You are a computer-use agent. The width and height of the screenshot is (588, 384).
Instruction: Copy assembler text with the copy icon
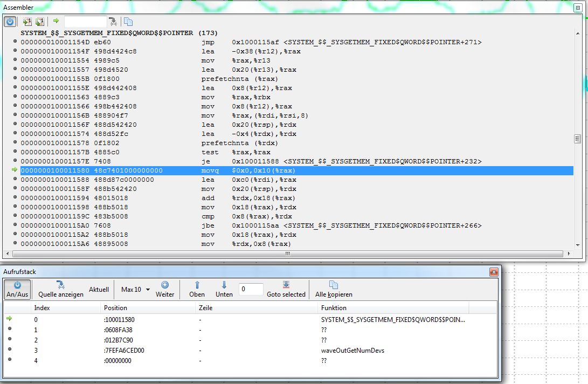pyautogui.click(x=128, y=22)
